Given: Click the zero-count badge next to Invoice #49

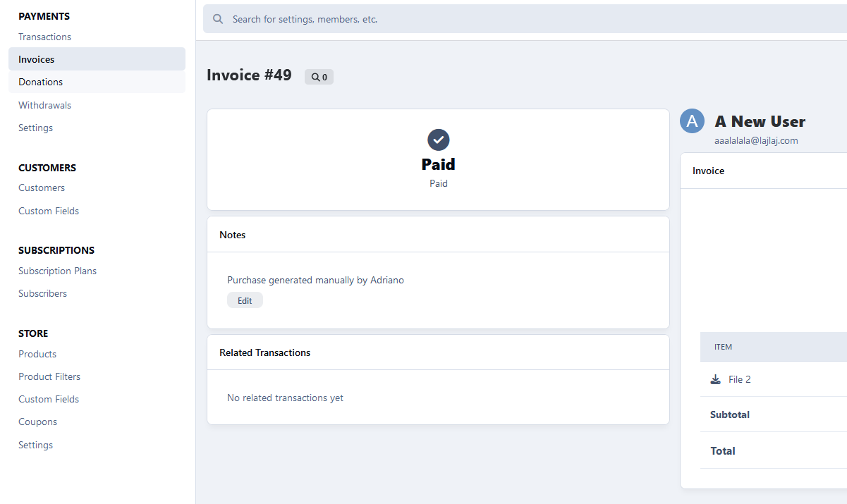Looking at the screenshot, I should (319, 77).
